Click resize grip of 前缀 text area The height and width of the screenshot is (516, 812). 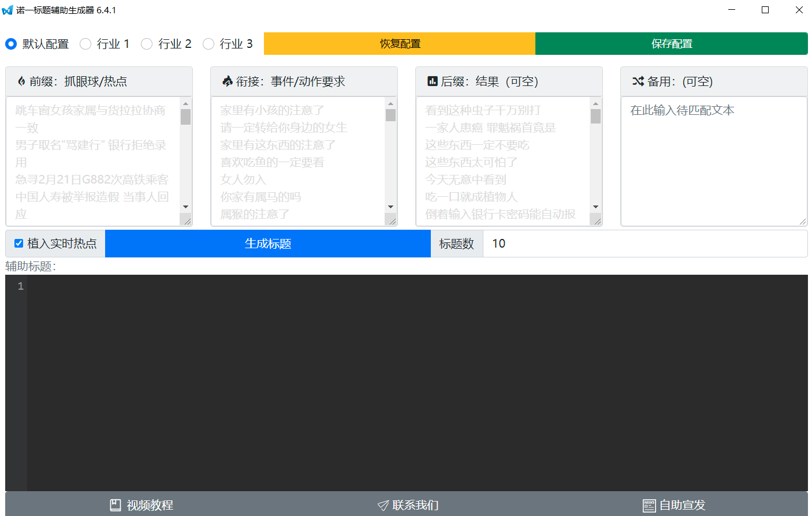pyautogui.click(x=187, y=220)
